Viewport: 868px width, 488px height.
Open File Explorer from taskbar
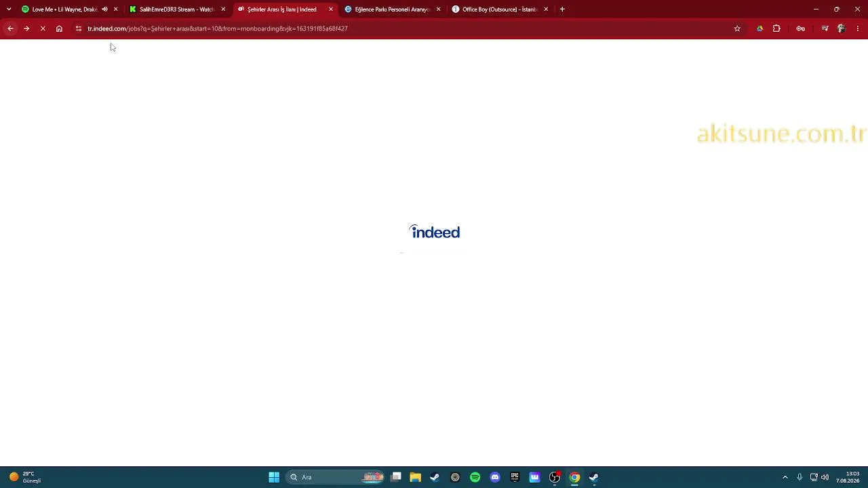point(415,477)
